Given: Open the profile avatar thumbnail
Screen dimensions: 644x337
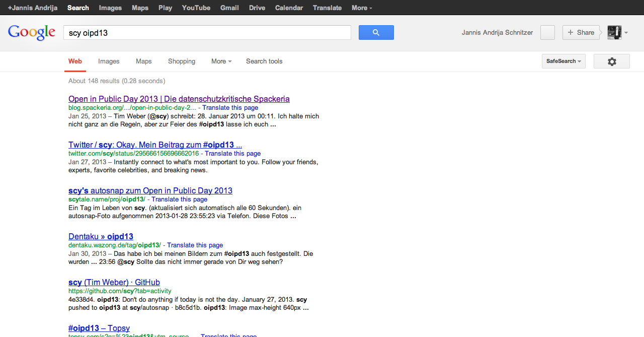Looking at the screenshot, I should 614,32.
